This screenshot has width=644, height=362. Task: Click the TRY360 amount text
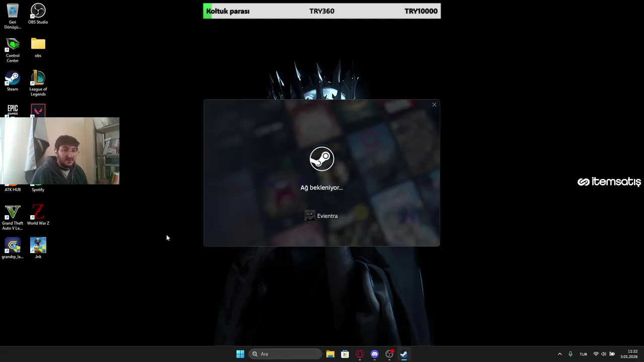(x=322, y=11)
